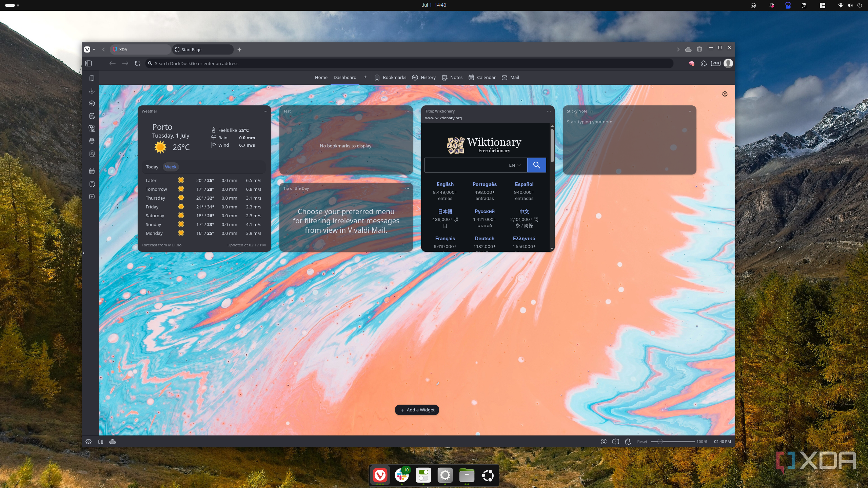Open Notes from start page navigation

(452, 77)
